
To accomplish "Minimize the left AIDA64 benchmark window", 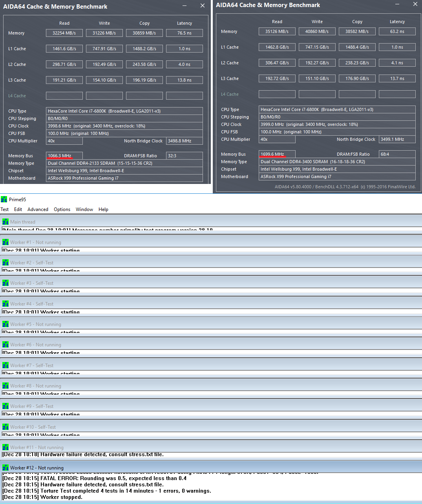I will click(x=185, y=6).
